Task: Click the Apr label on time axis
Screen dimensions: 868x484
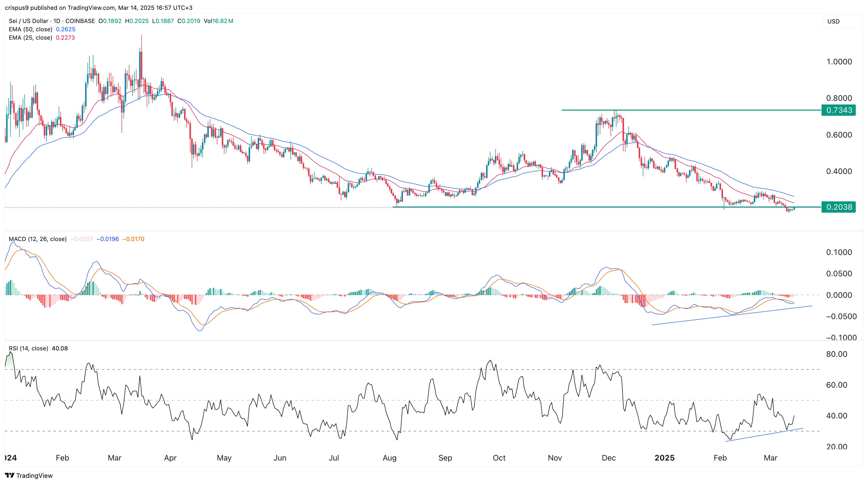Action: (x=170, y=458)
